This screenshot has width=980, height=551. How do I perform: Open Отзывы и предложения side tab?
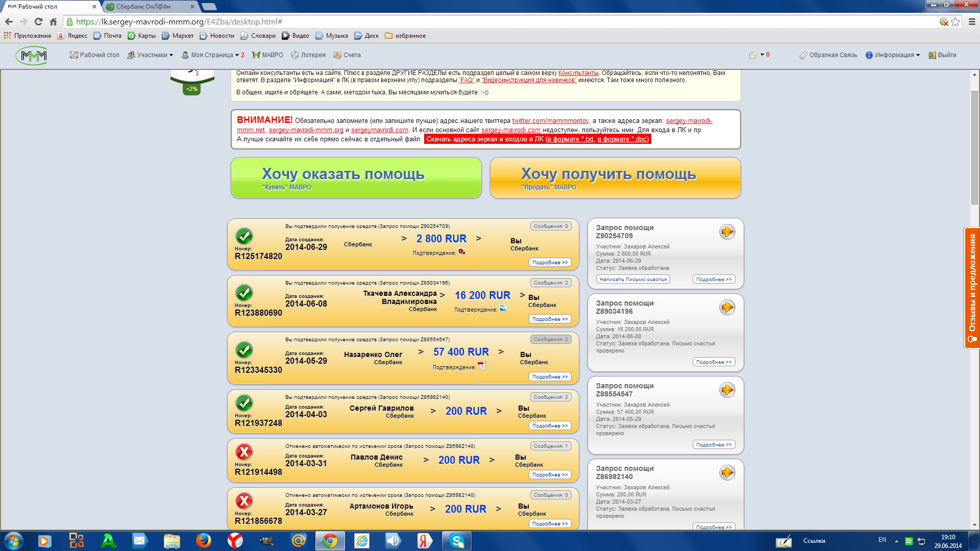coord(972,288)
